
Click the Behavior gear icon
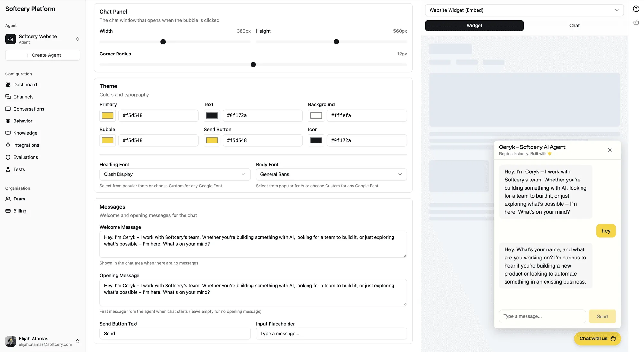point(8,121)
